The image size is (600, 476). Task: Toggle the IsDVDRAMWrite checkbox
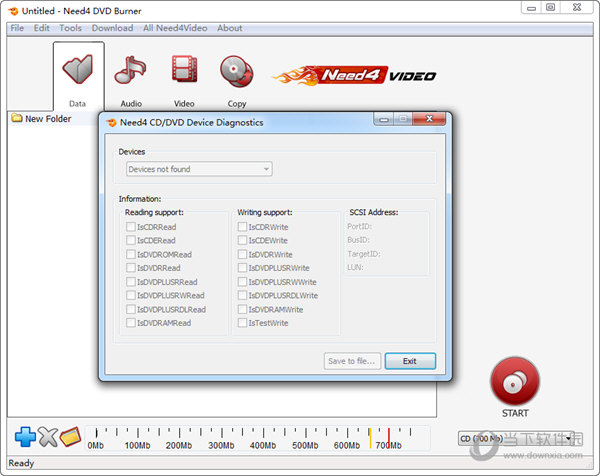click(242, 309)
